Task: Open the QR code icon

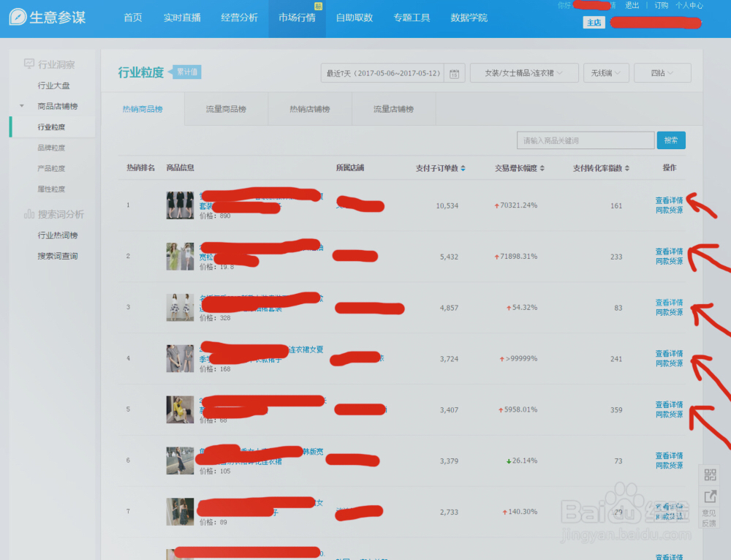Action: pyautogui.click(x=710, y=474)
